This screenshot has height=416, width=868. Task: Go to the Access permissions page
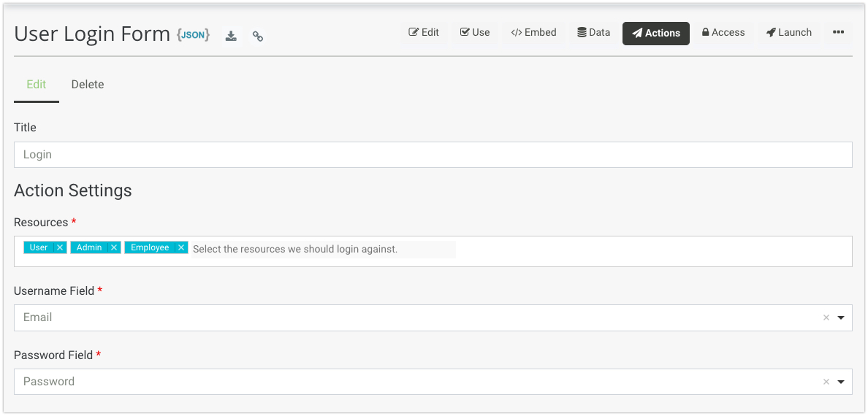coord(723,33)
